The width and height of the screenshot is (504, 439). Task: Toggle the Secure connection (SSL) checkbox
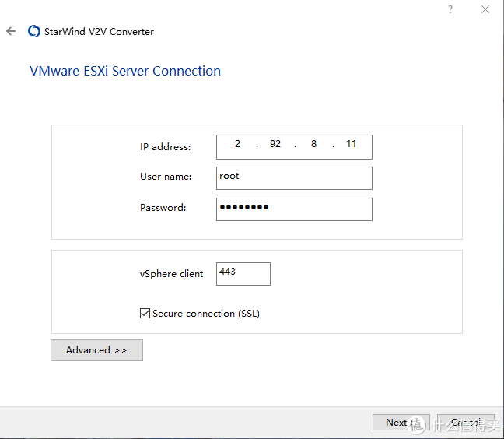(145, 313)
